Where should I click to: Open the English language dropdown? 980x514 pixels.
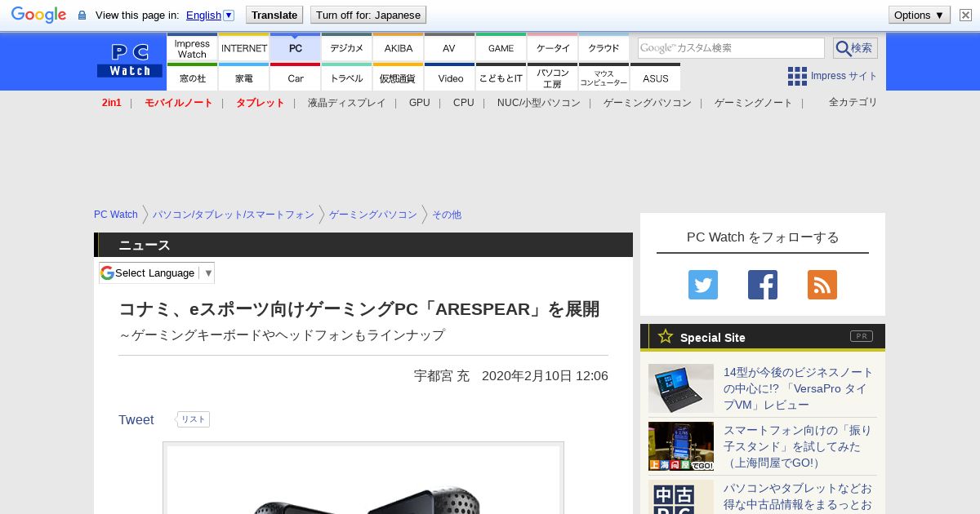[x=210, y=15]
